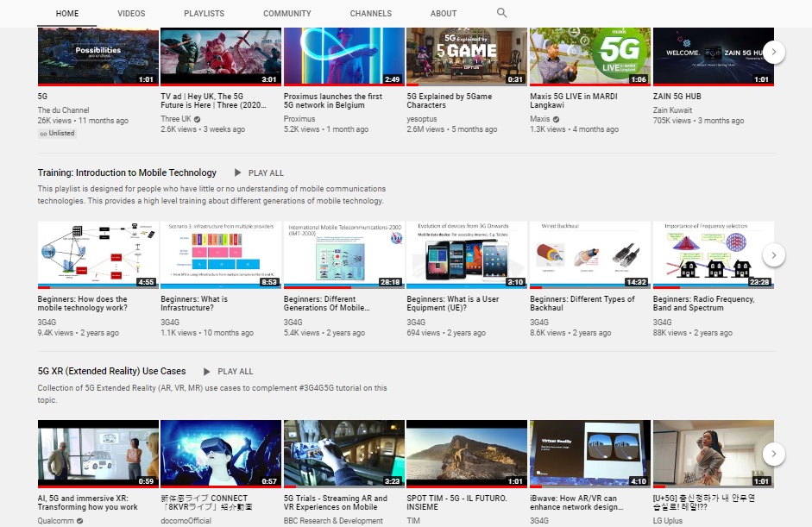Open the PLAYLISTS tab
This screenshot has width=812, height=527.
[x=204, y=14]
